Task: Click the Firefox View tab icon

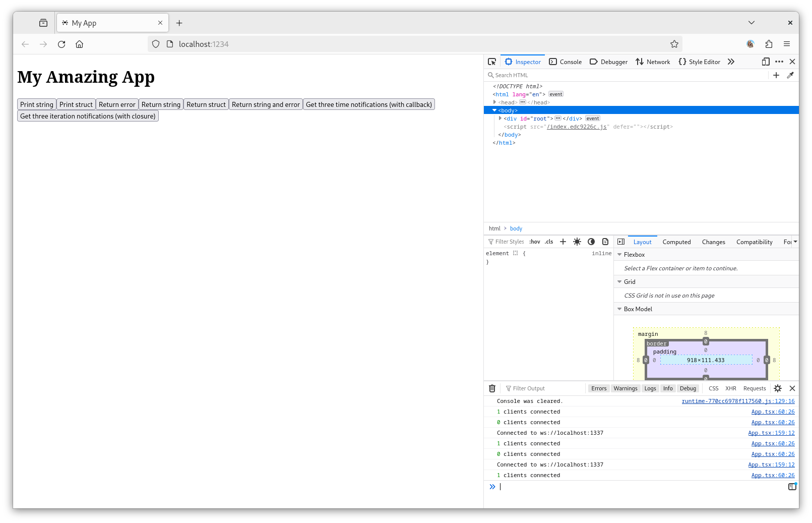Action: tap(43, 23)
